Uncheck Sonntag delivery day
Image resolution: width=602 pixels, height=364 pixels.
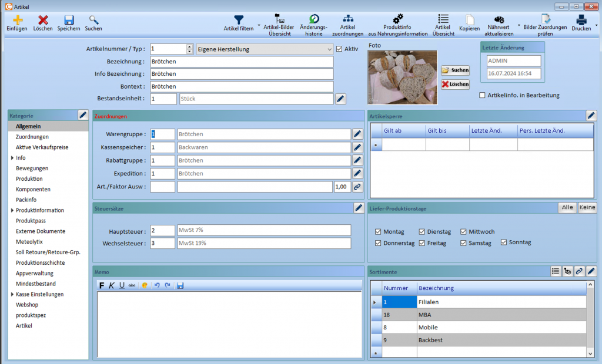click(504, 242)
